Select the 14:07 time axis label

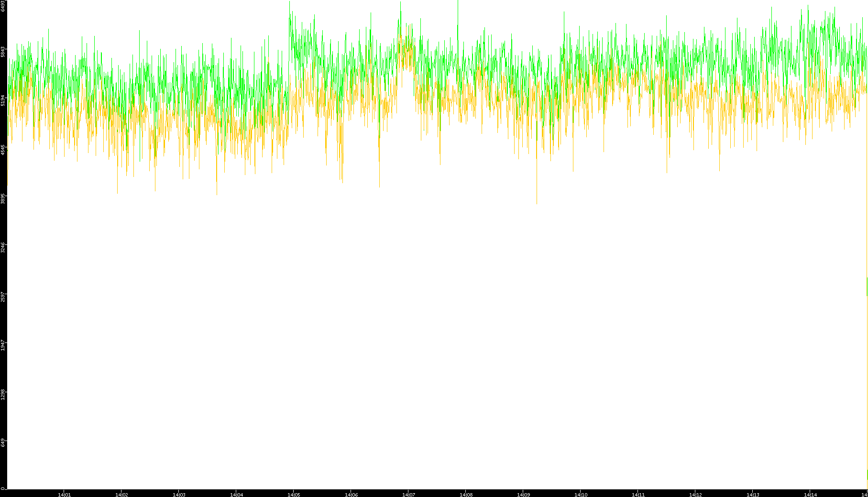[408, 495]
